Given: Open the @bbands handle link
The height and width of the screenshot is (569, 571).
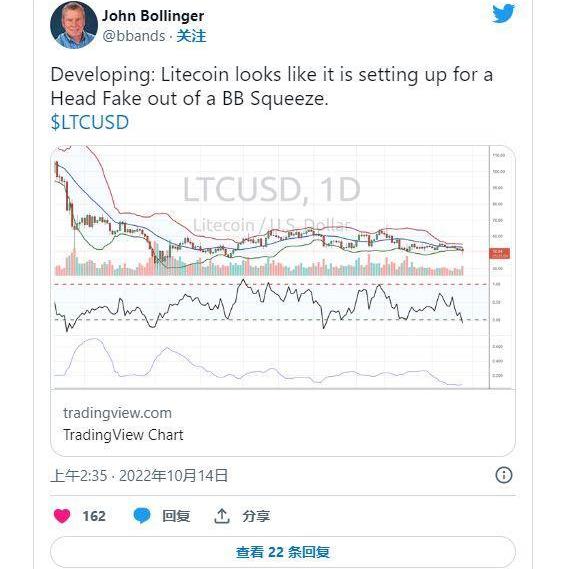Looking at the screenshot, I should pos(134,36).
